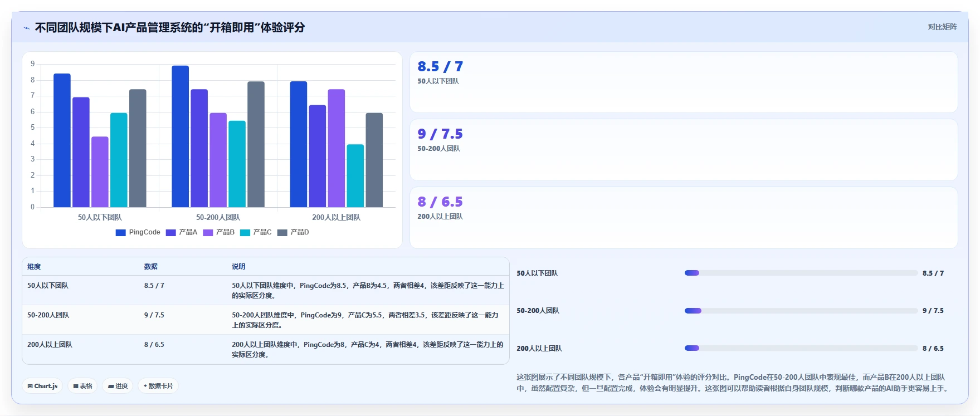Viewport: 980px width, 416px height.
Task: Click the summary paragraph starting 这张图展示了
Action: pyautogui.click(x=734, y=383)
